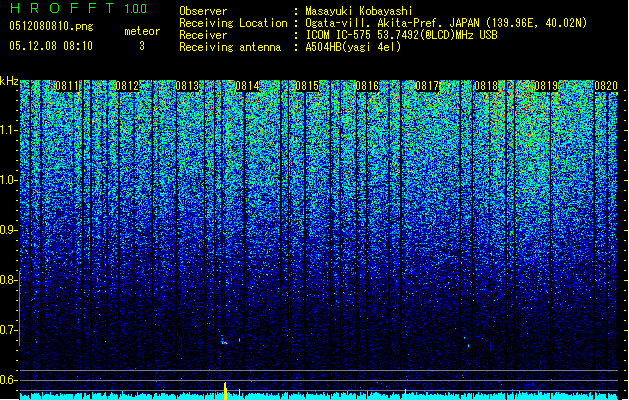Click the 0812 time marker

click(127, 86)
